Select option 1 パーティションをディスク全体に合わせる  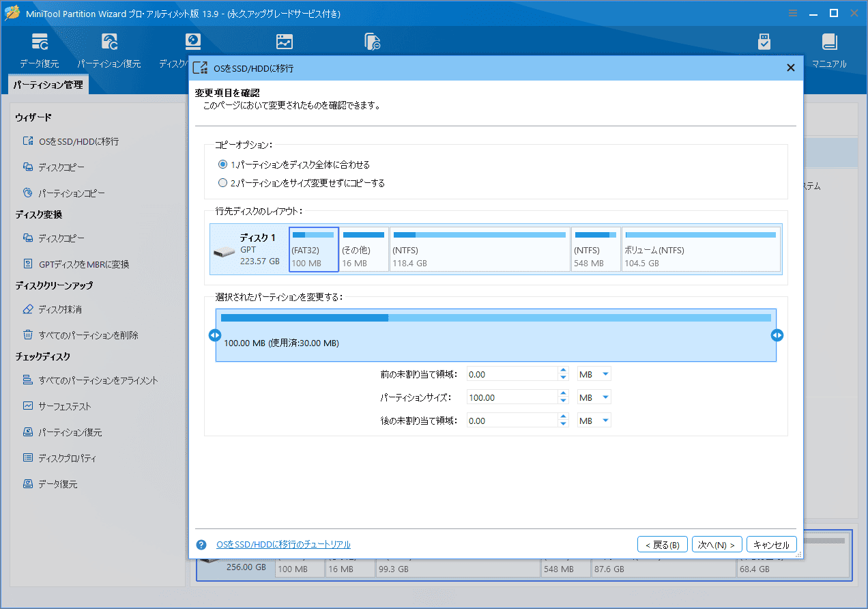tap(294, 165)
